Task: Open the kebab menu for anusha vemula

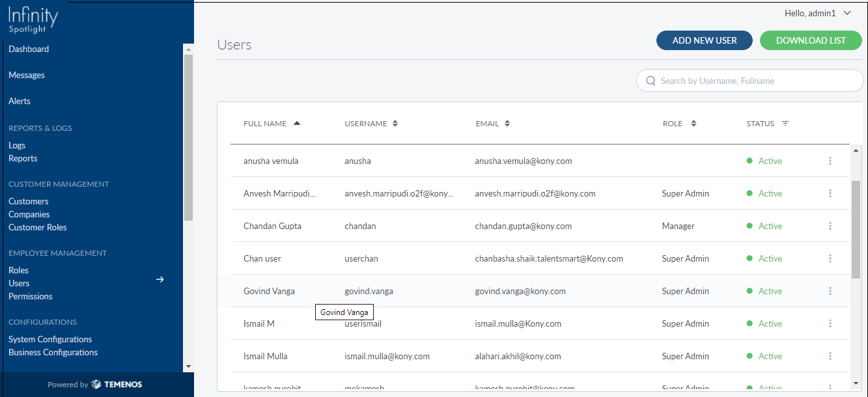Action: pyautogui.click(x=830, y=161)
